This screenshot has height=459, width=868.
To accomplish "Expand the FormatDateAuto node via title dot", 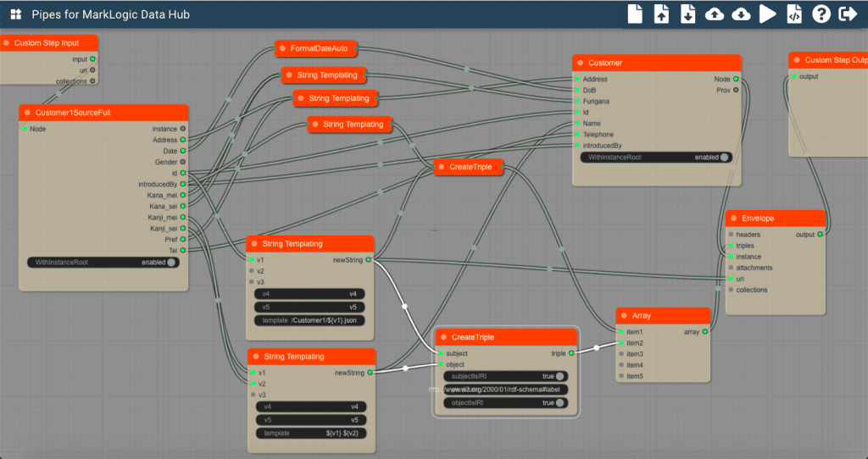I will point(282,48).
